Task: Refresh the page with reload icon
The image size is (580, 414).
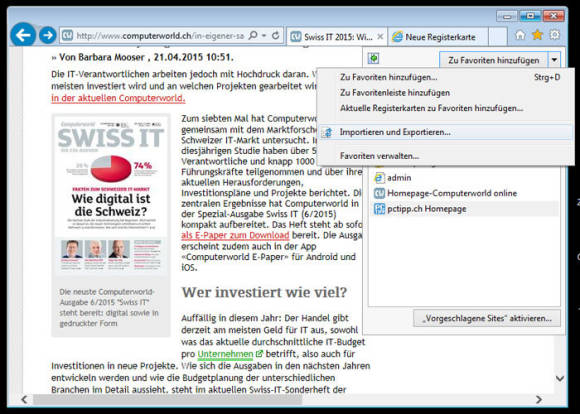Action: pyautogui.click(x=275, y=36)
